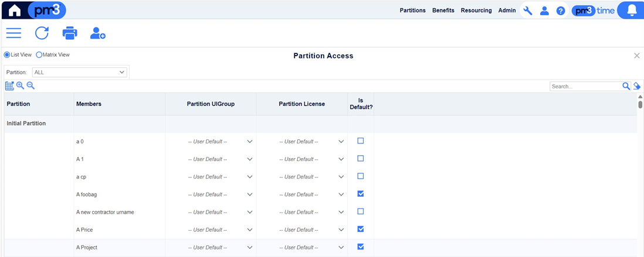Check Is Default for a 0
Screen dimensions: 644x257
[361, 141]
